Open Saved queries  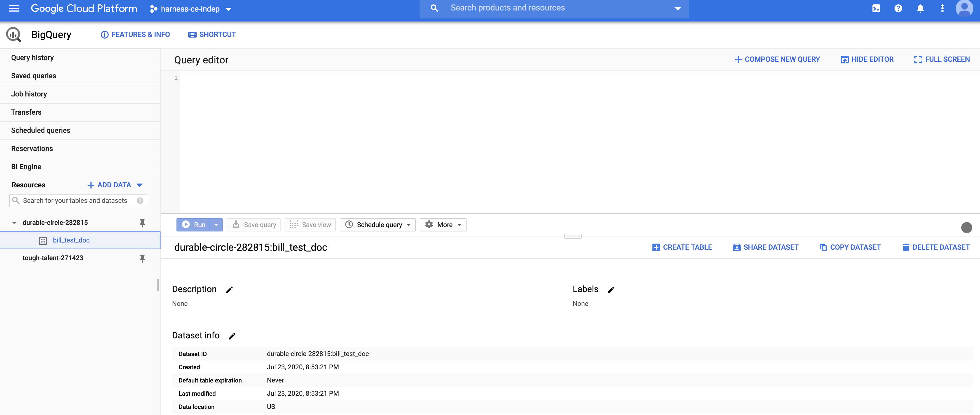click(80, 76)
